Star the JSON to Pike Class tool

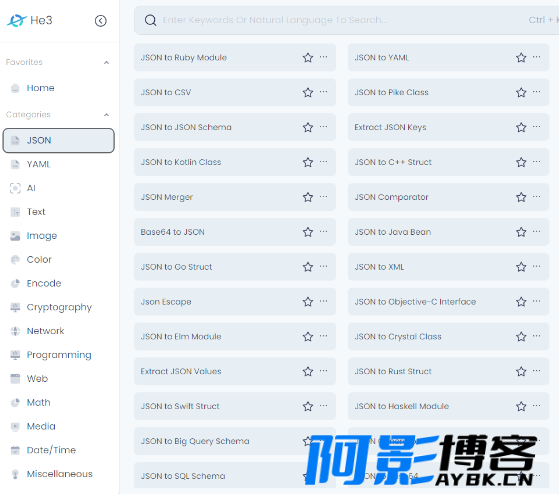[x=521, y=92]
